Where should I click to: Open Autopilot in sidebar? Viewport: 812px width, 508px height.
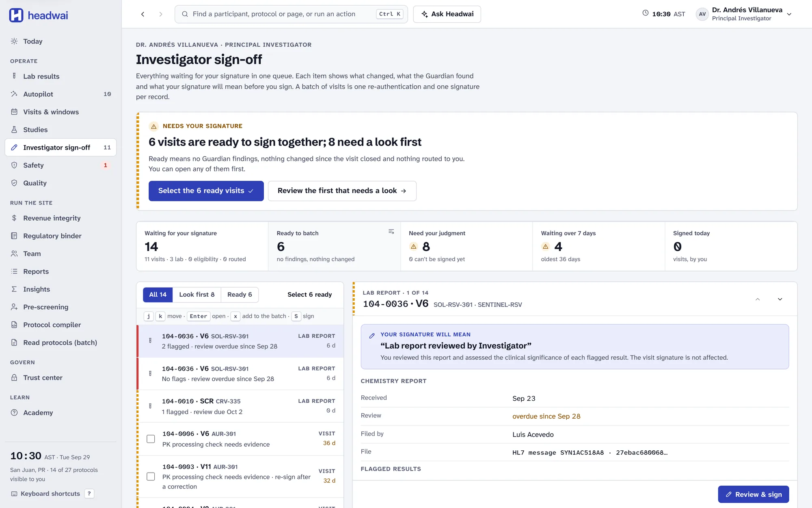tap(60, 94)
